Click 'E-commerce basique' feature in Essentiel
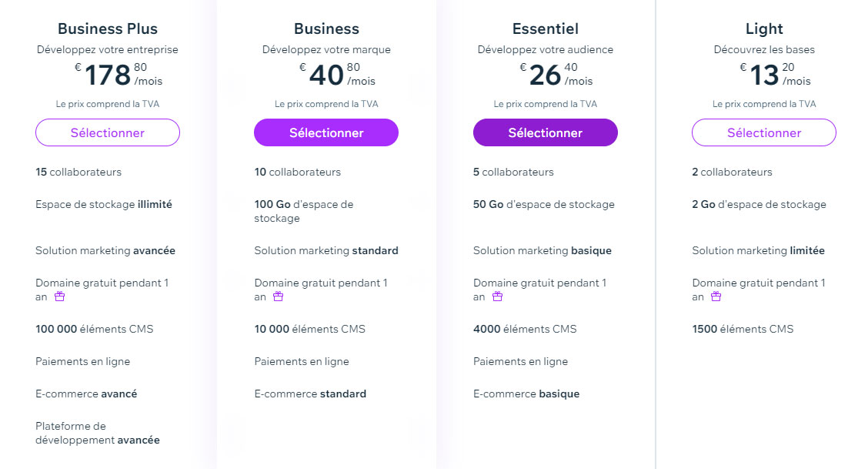 click(x=526, y=394)
